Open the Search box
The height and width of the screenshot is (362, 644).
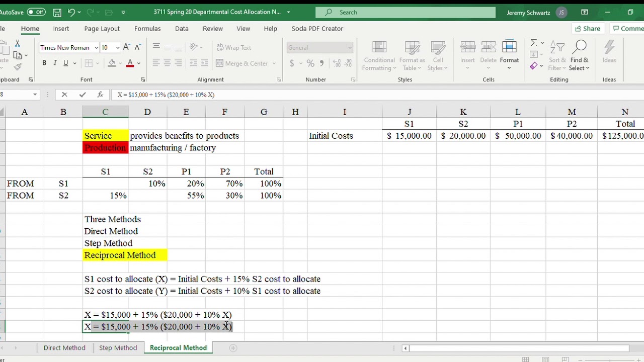406,12
